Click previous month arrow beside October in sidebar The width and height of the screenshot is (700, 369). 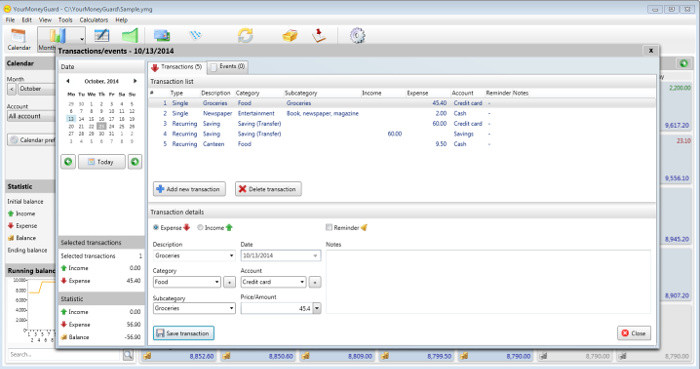[x=12, y=89]
